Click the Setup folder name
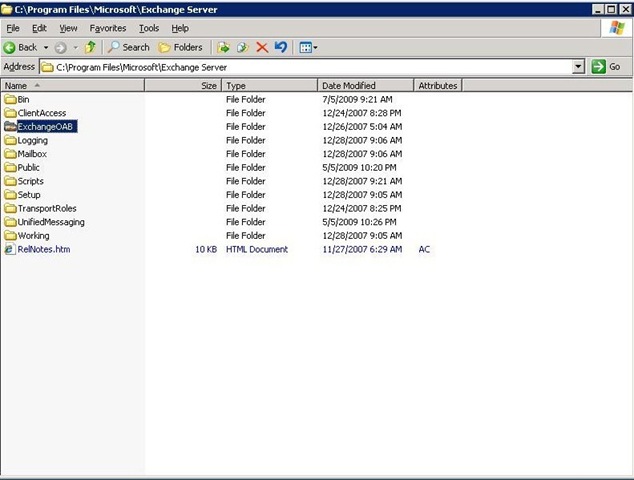This screenshot has height=480, width=634. [x=29, y=195]
